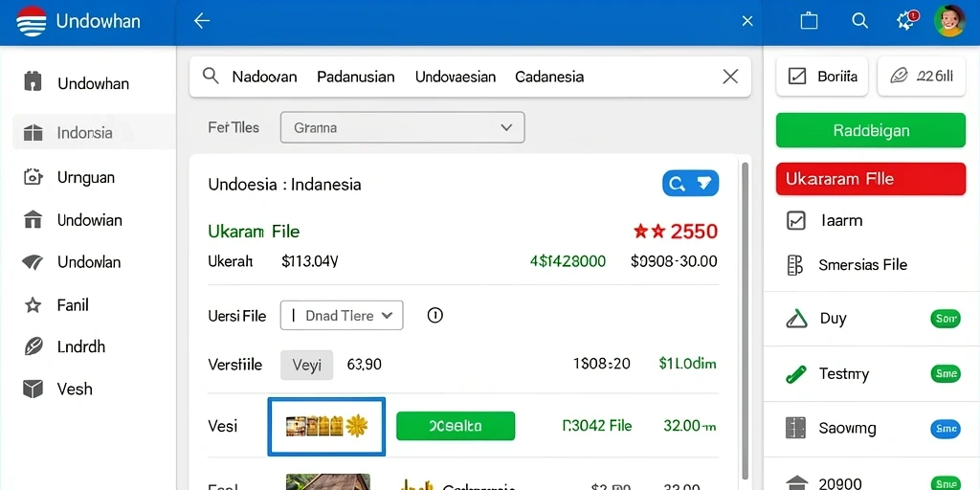Click the 2550 rating value

click(694, 232)
